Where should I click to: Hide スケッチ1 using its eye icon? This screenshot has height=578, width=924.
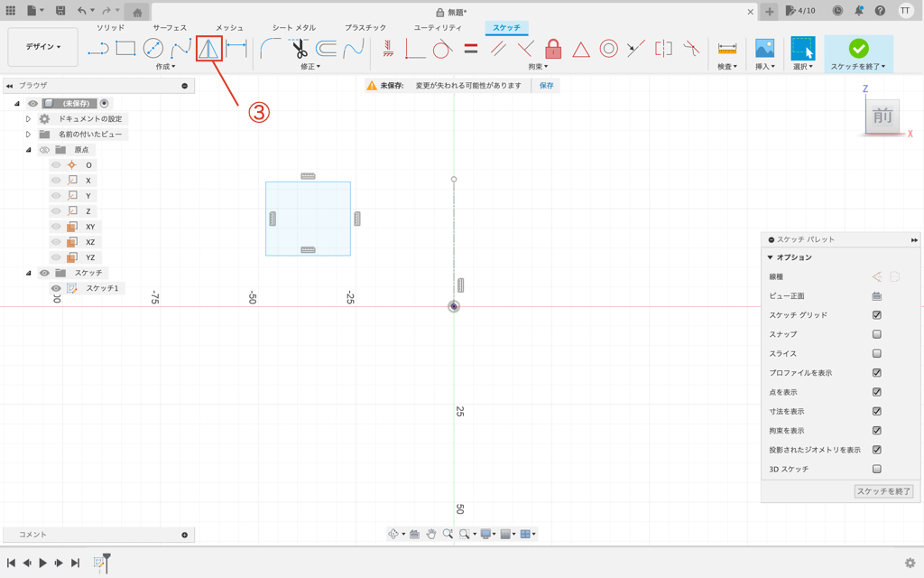pyautogui.click(x=56, y=288)
